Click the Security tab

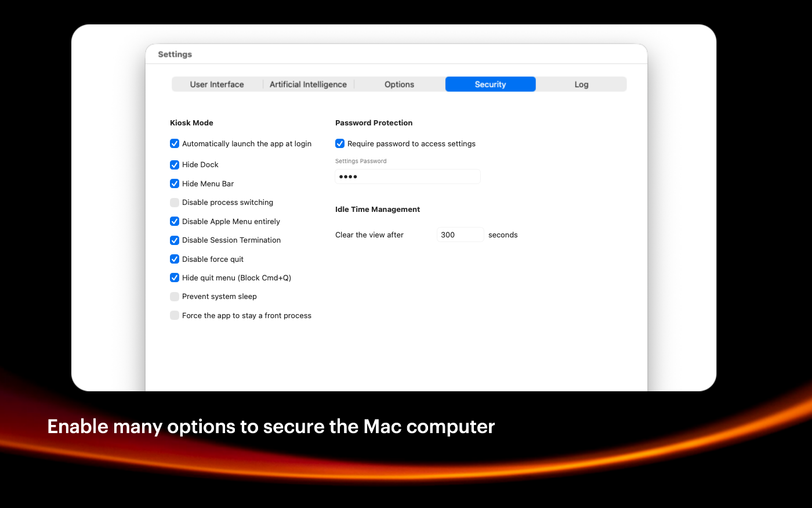[x=490, y=84]
